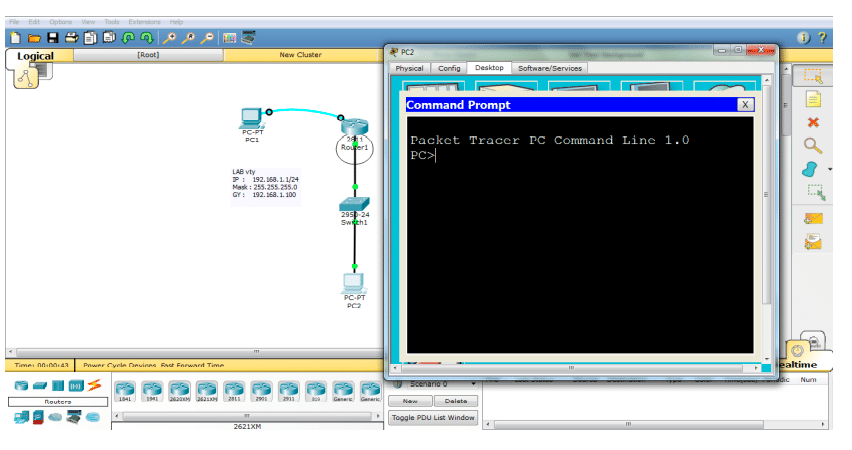Switch to the Desktop tab in PC2
The height and width of the screenshot is (450, 852).
click(489, 67)
